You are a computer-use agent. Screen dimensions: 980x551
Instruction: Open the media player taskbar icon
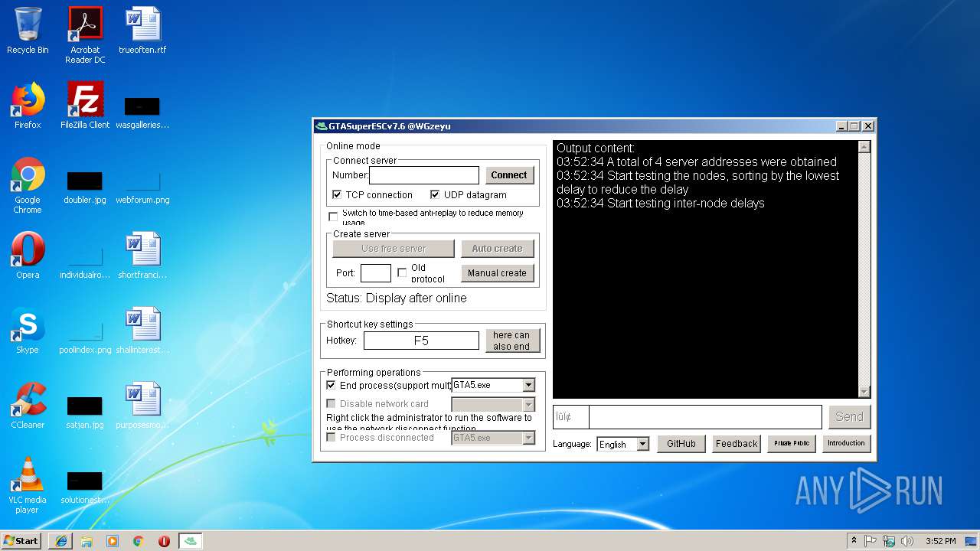pyautogui.click(x=113, y=541)
